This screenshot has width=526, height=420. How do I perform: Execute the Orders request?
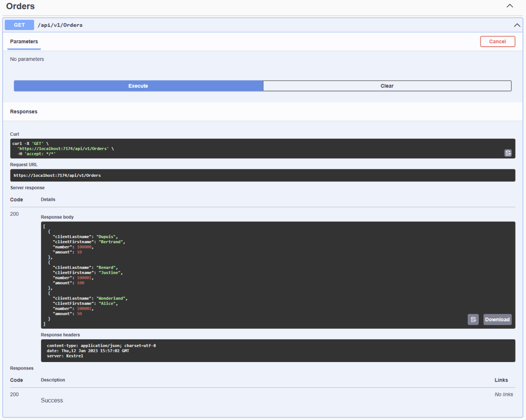(139, 86)
